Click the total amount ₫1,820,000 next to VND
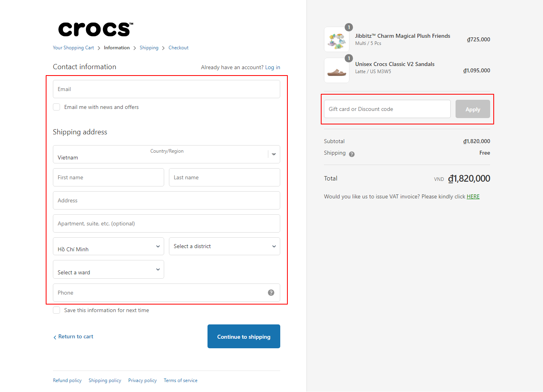The image size is (543, 392). 469,179
